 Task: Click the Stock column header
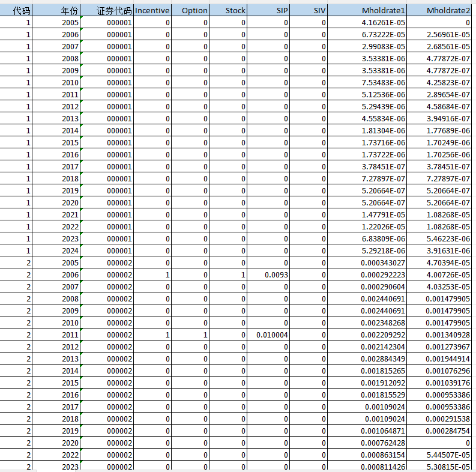point(229,10)
